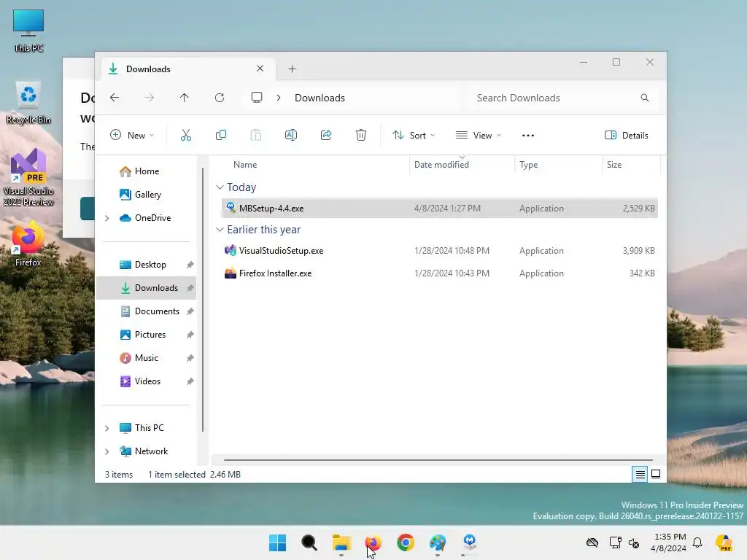Refresh the Downloads folder
This screenshot has height=560, width=747.
tap(220, 98)
